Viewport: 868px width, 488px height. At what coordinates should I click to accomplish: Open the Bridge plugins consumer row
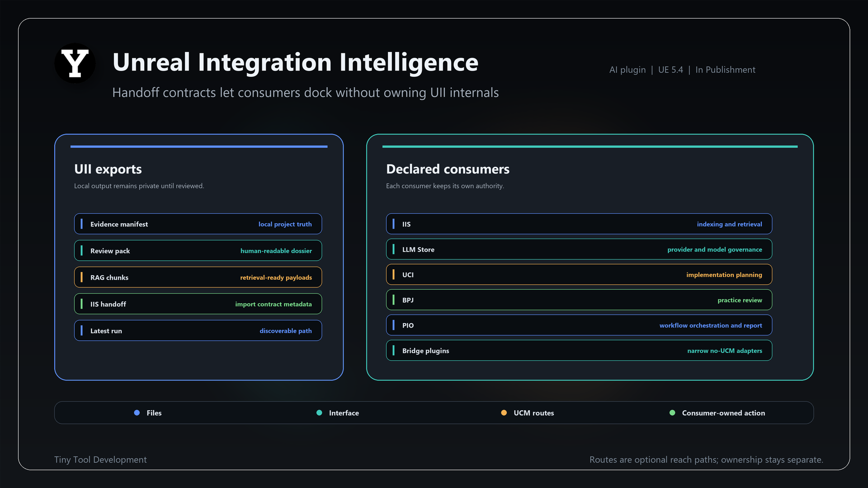(x=579, y=351)
